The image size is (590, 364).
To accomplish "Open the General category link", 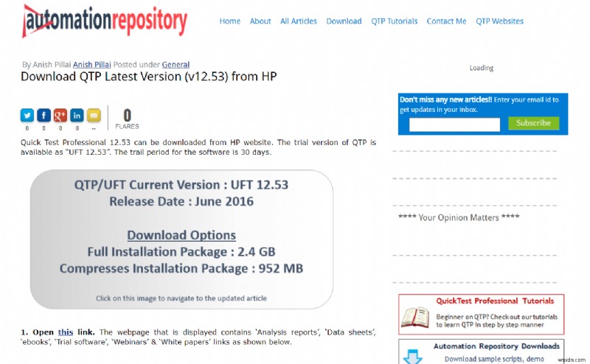I will [176, 65].
